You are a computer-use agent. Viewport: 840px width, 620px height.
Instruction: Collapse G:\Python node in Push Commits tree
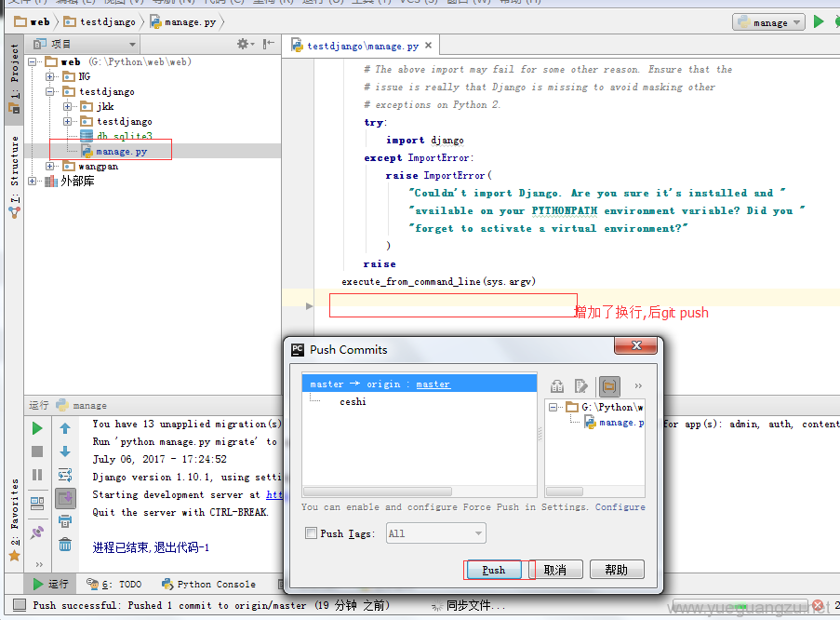coord(553,408)
